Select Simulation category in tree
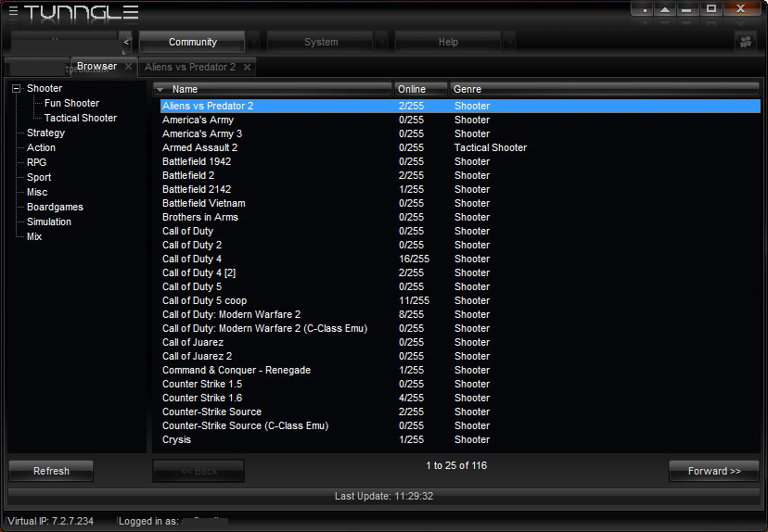The width and height of the screenshot is (768, 532). (x=49, y=222)
